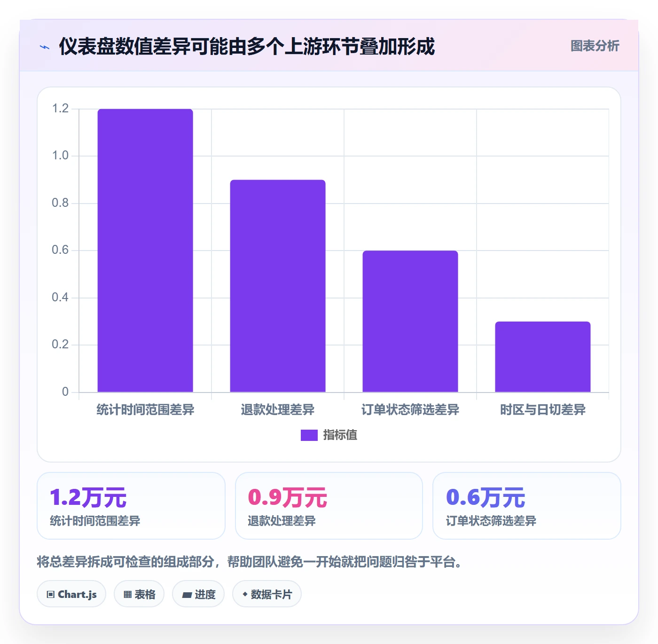Click the 统计时间范围差异 bar in the chart
The width and height of the screenshot is (658, 644).
coord(145,251)
